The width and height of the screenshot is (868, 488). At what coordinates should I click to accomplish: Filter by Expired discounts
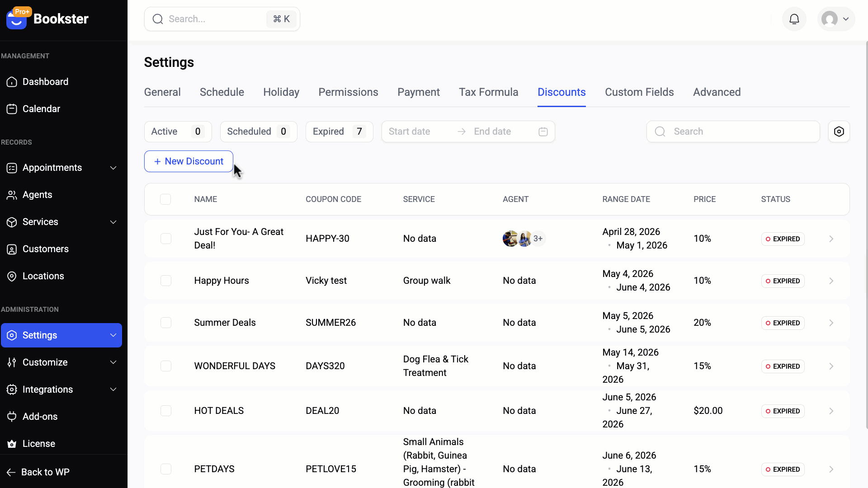pos(340,131)
